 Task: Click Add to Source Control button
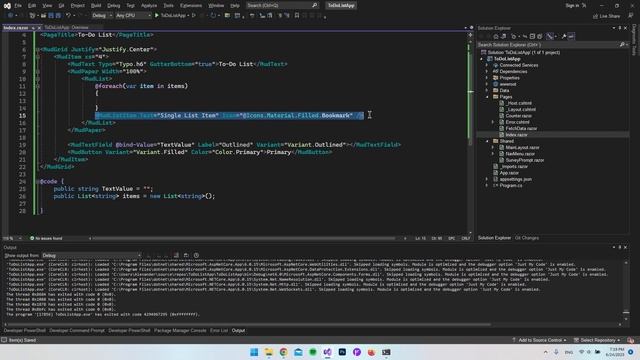coord(540,340)
